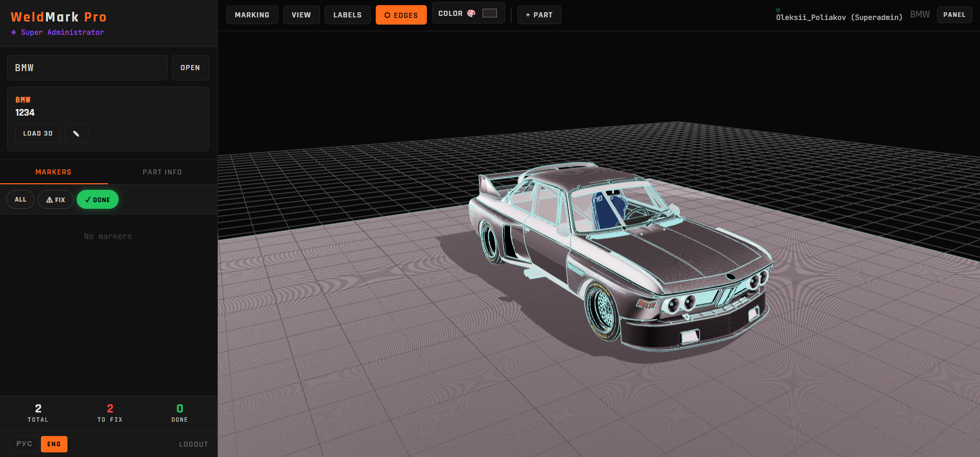This screenshot has height=457, width=980.
Task: Select the ALL markers filter
Action: (x=20, y=200)
